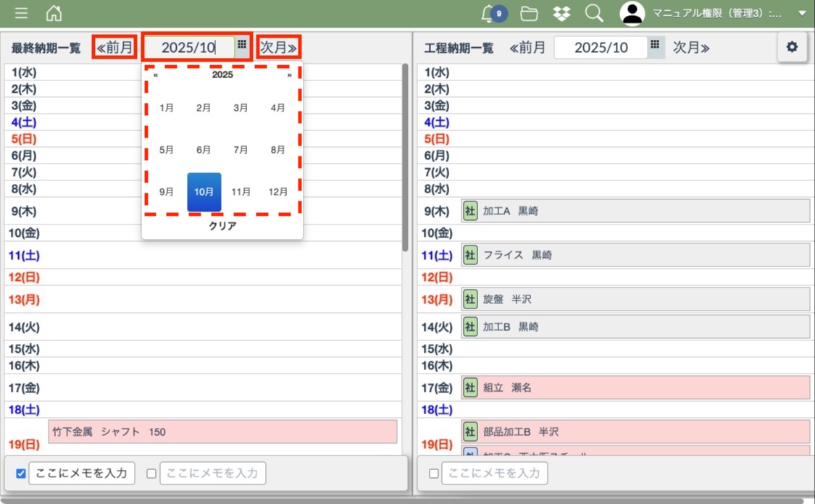Open the search magnifier
This screenshot has height=504, width=815.
[x=594, y=13]
